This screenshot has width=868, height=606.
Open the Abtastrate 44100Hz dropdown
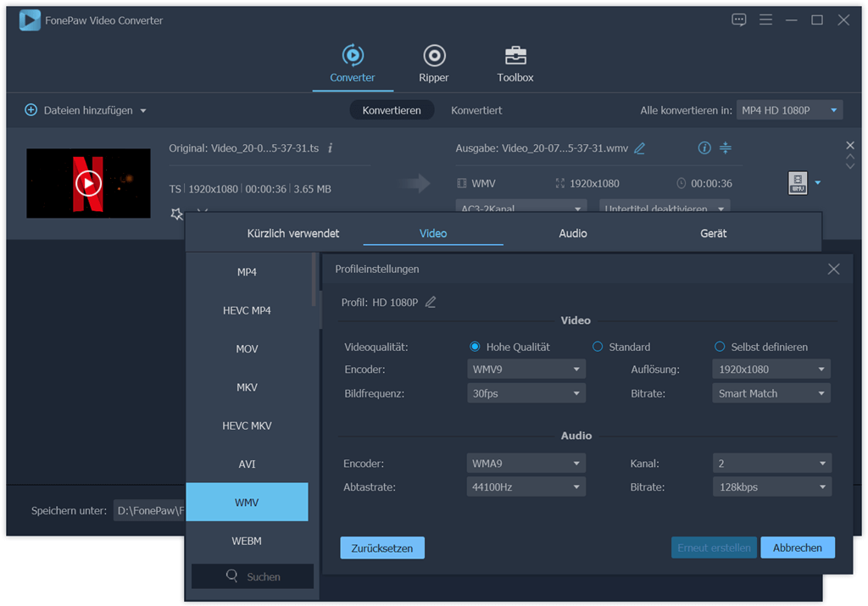tap(526, 487)
